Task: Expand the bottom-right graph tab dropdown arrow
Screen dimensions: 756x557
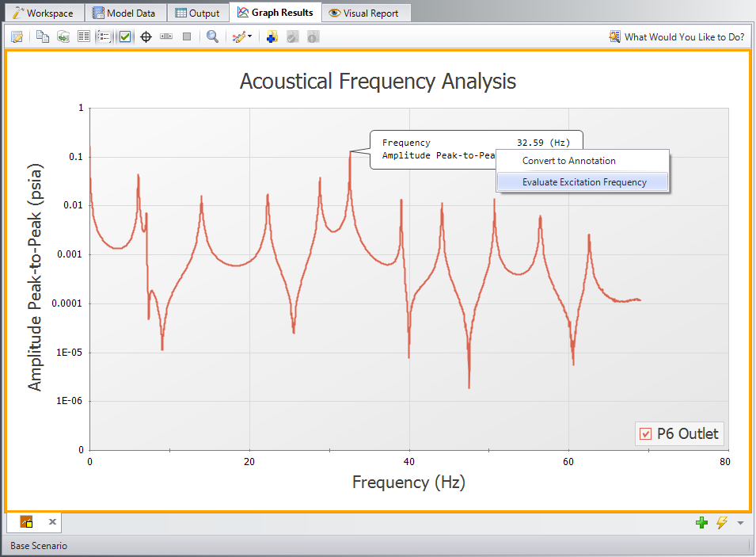Action: [x=740, y=522]
